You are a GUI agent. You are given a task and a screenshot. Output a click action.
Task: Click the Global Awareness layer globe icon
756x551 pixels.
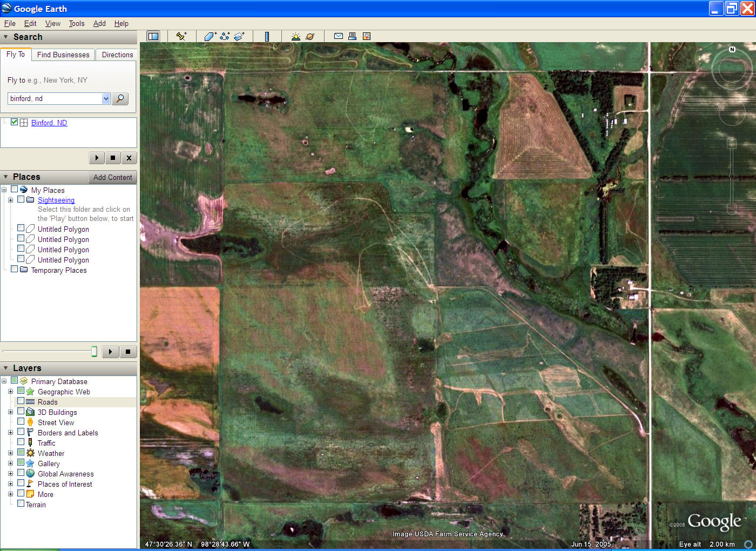[x=30, y=474]
